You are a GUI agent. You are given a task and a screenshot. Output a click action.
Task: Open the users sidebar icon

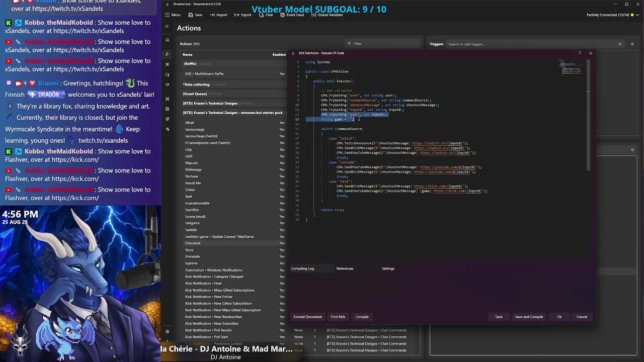pyautogui.click(x=167, y=119)
